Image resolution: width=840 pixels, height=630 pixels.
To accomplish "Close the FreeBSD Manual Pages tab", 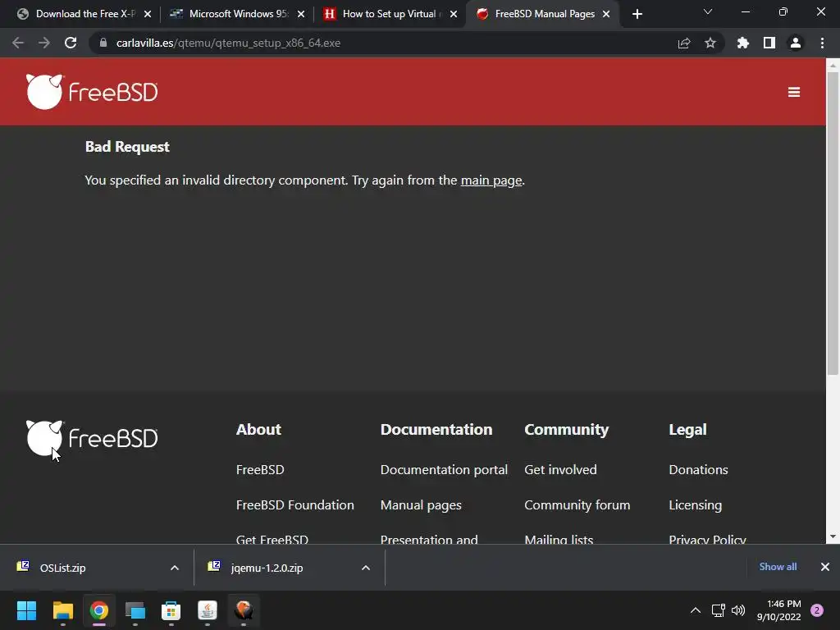I will click(x=606, y=14).
